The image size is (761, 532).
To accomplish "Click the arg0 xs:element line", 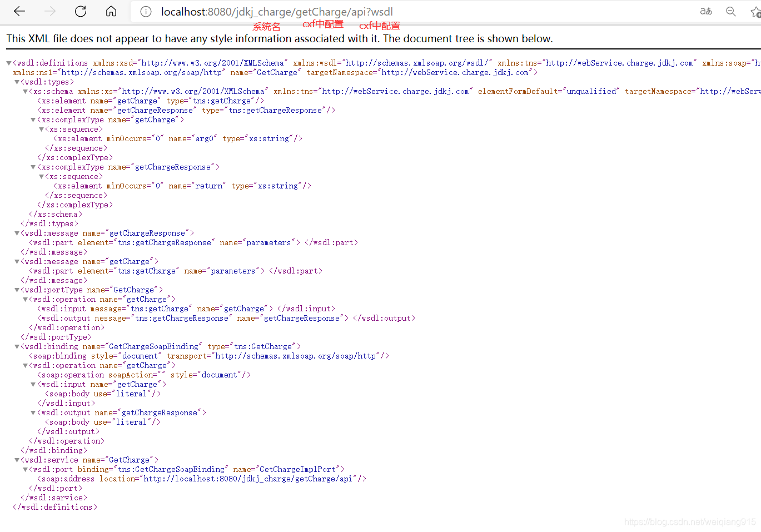I will [x=178, y=138].
